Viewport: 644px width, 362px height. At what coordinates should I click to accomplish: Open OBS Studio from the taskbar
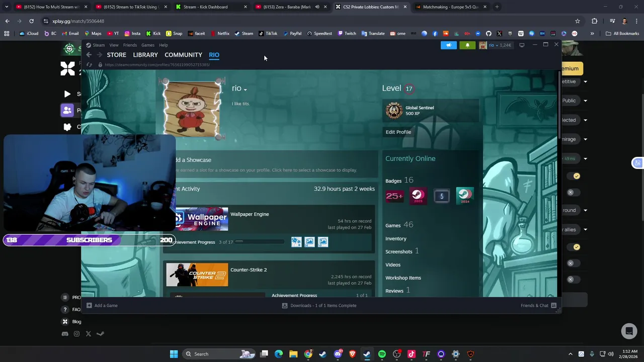click(396, 354)
